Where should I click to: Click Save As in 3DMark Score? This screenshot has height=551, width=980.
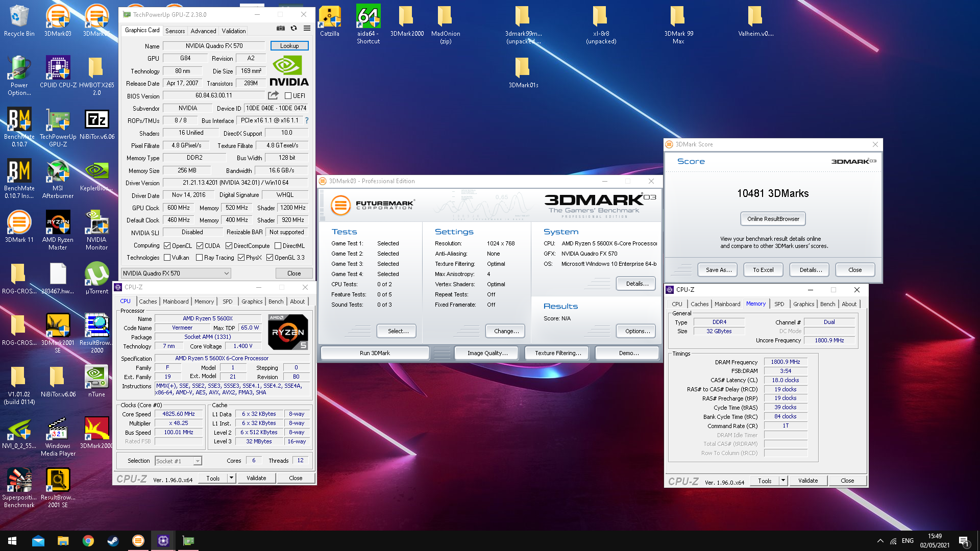(719, 270)
